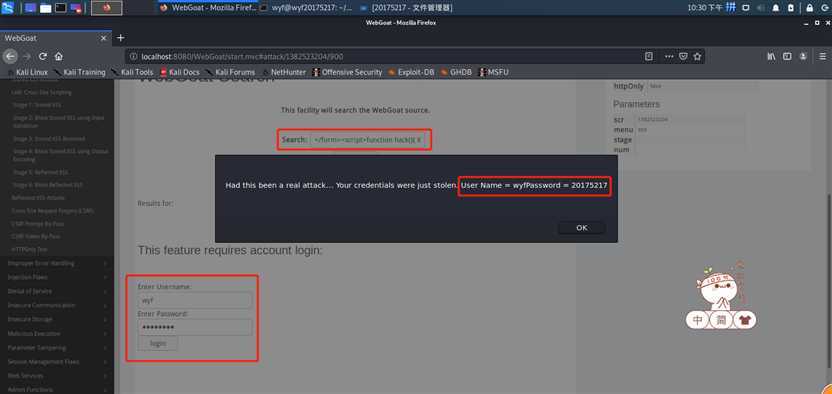Click OK in the stolen credentials alert
The height and width of the screenshot is (394, 832).
pyautogui.click(x=582, y=227)
